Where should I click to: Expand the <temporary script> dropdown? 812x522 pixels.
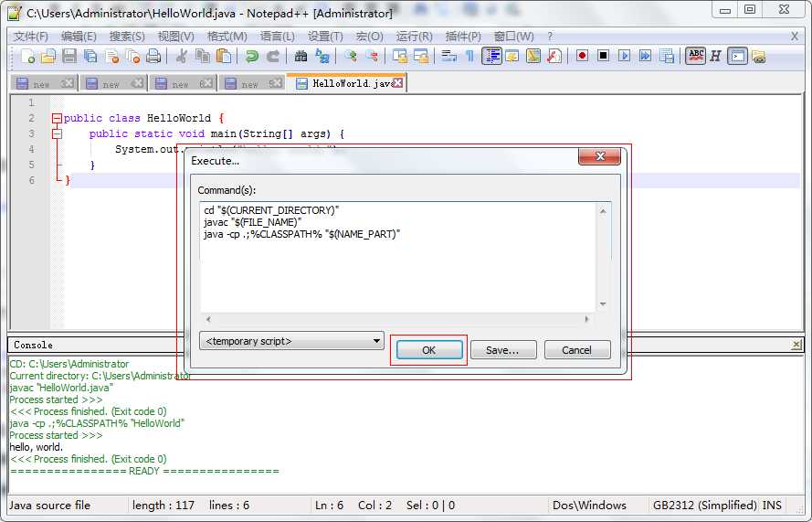tap(291, 341)
